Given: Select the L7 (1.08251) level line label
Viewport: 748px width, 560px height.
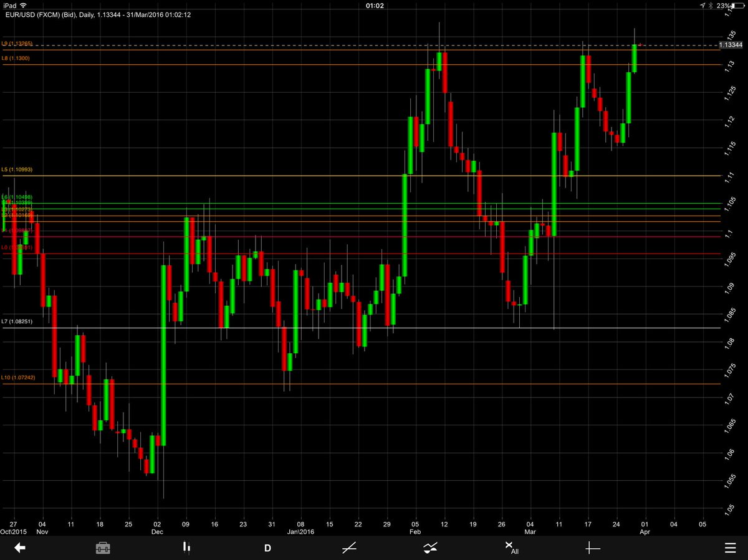Looking at the screenshot, I should click(17, 321).
